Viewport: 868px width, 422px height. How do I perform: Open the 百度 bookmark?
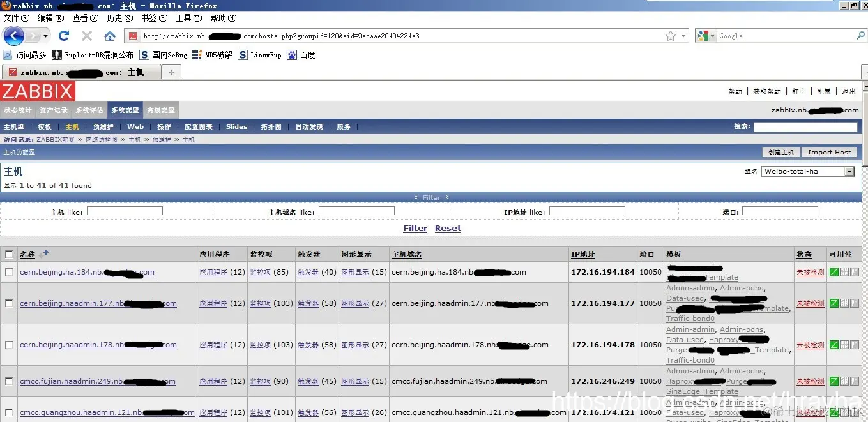pyautogui.click(x=301, y=55)
